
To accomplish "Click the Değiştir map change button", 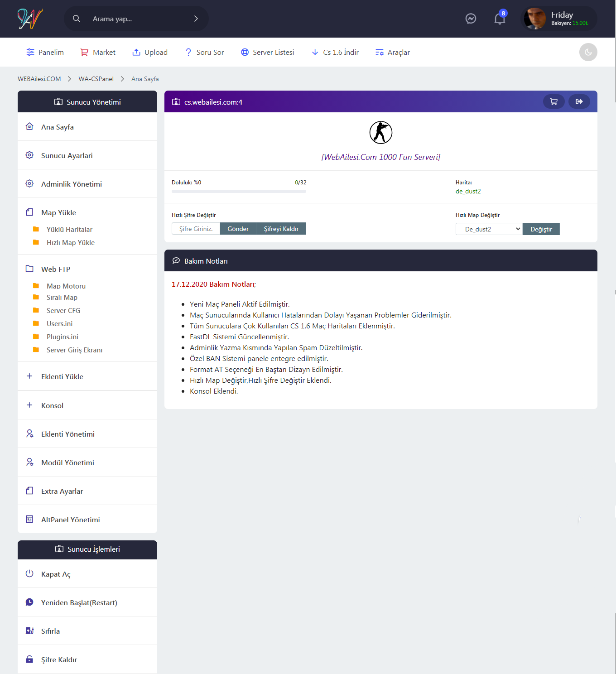I will pyautogui.click(x=541, y=229).
